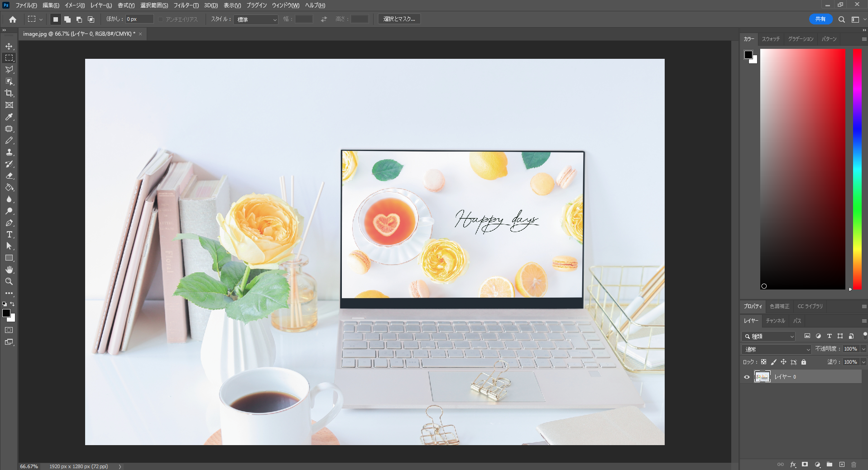Switch to the 色調補正 tab
Image resolution: width=868 pixels, height=470 pixels.
pyautogui.click(x=780, y=306)
